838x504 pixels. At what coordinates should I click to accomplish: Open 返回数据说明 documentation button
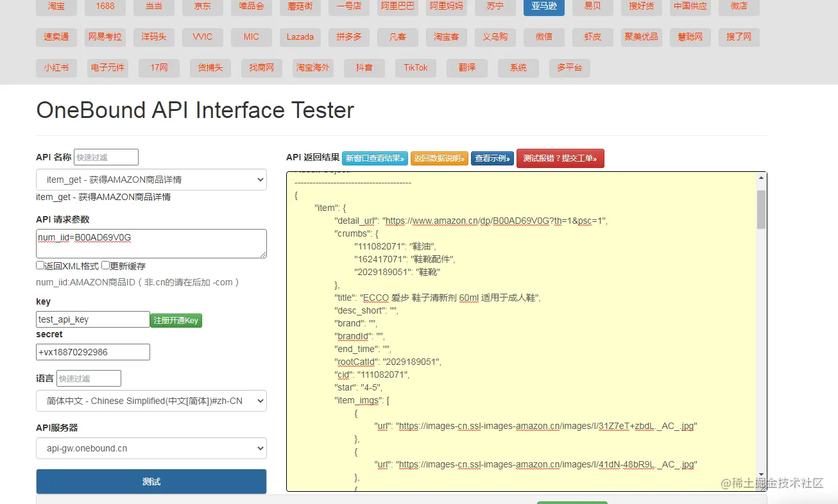pyautogui.click(x=440, y=158)
